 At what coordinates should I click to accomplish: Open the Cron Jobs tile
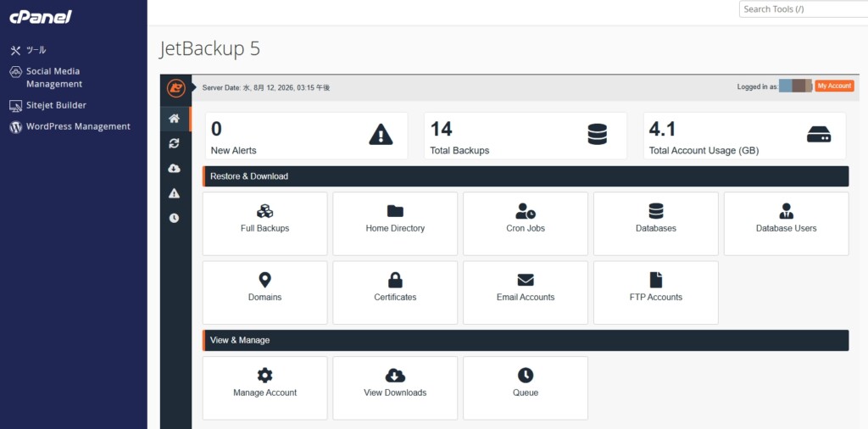click(526, 224)
